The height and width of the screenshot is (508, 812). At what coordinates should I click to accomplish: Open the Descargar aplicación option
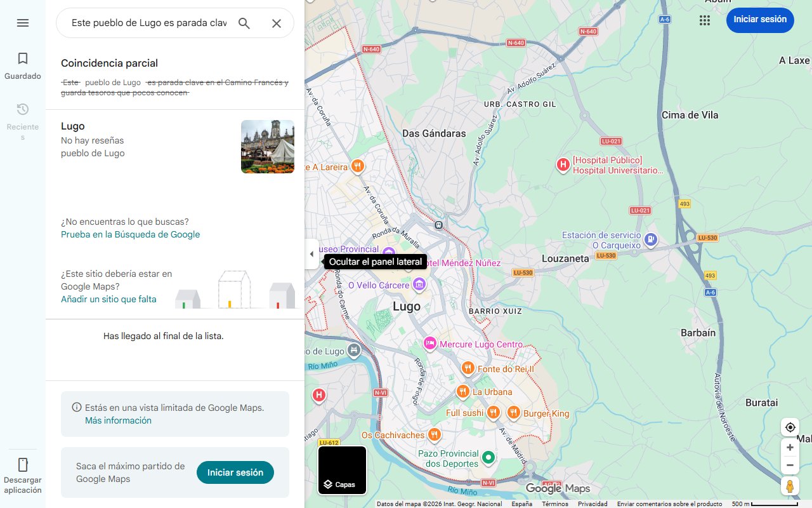click(23, 472)
